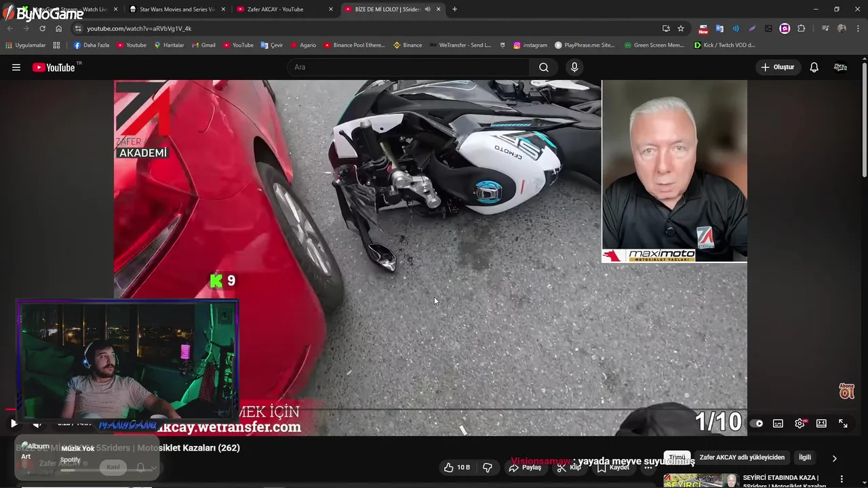Open the YouTube account avatar menu
This screenshot has height=488, width=868.
840,67
